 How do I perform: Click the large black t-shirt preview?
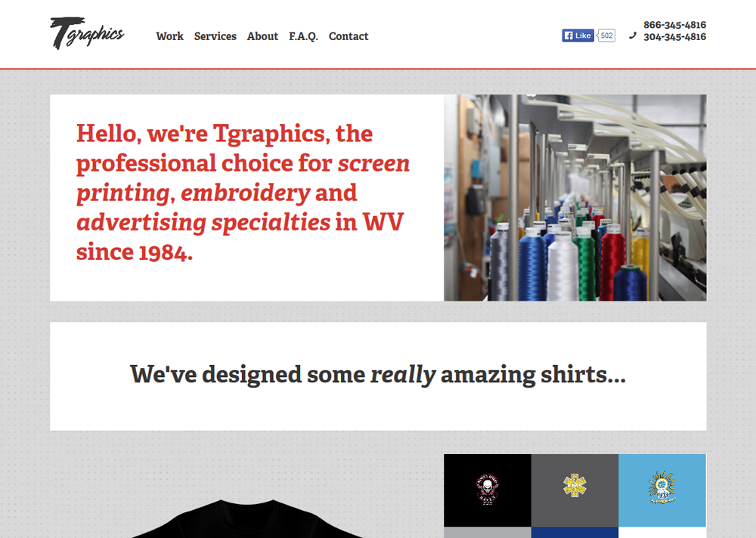[x=246, y=518]
